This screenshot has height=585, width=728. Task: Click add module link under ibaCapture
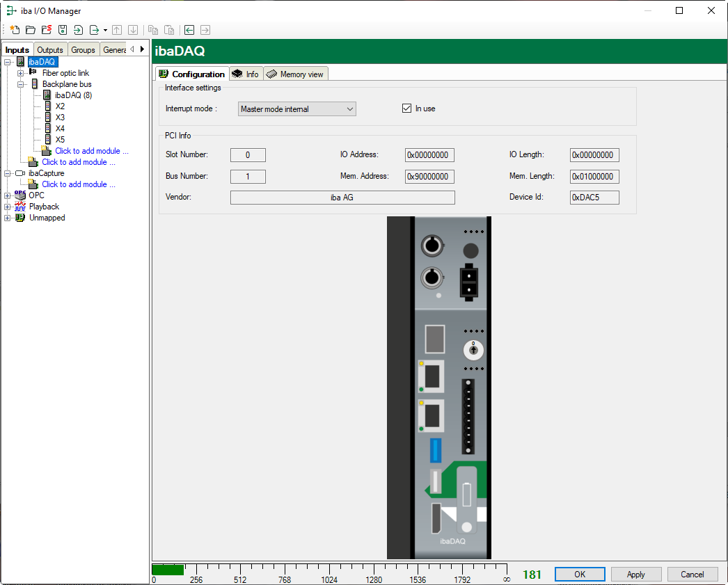click(79, 184)
